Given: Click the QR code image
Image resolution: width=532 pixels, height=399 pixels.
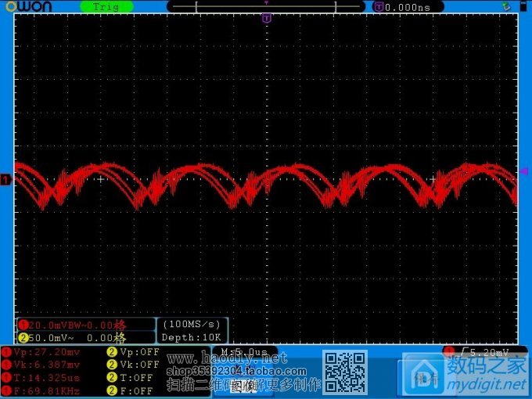Looking at the screenshot, I should click(x=345, y=372).
